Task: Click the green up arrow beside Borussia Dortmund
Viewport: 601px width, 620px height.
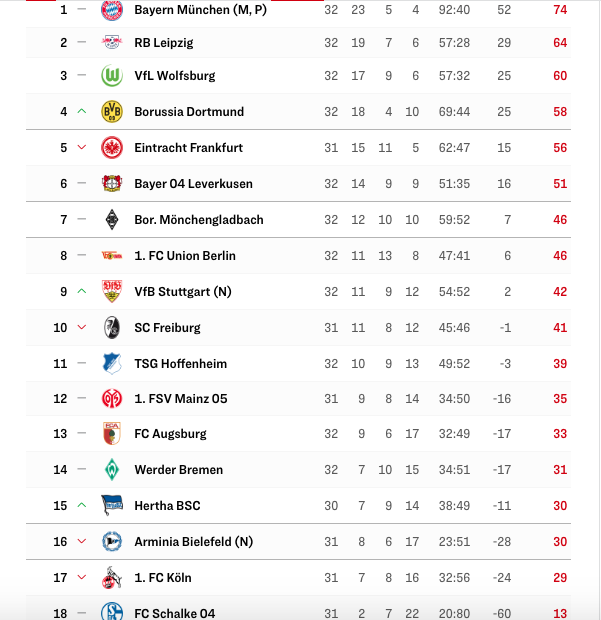Action: (82, 112)
